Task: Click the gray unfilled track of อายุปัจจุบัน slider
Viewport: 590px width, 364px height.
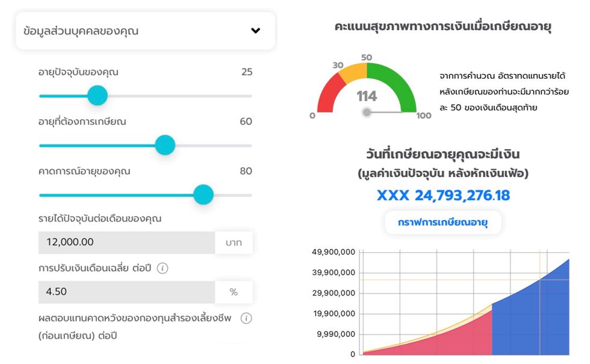Action: pos(181,96)
